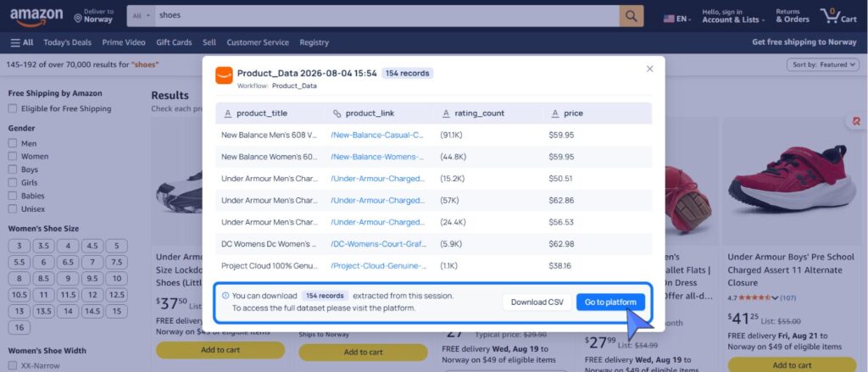Click Download CSV button
868x372 pixels.
[x=537, y=303]
